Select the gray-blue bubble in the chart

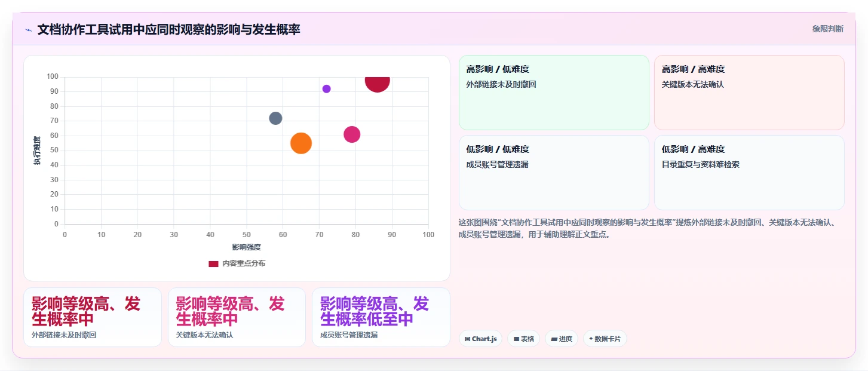(275, 118)
